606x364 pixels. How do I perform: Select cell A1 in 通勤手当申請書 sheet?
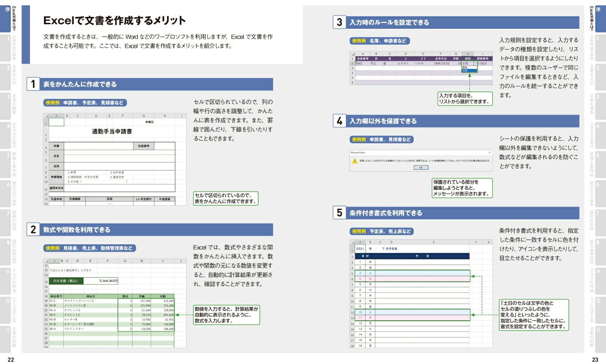coord(56,122)
